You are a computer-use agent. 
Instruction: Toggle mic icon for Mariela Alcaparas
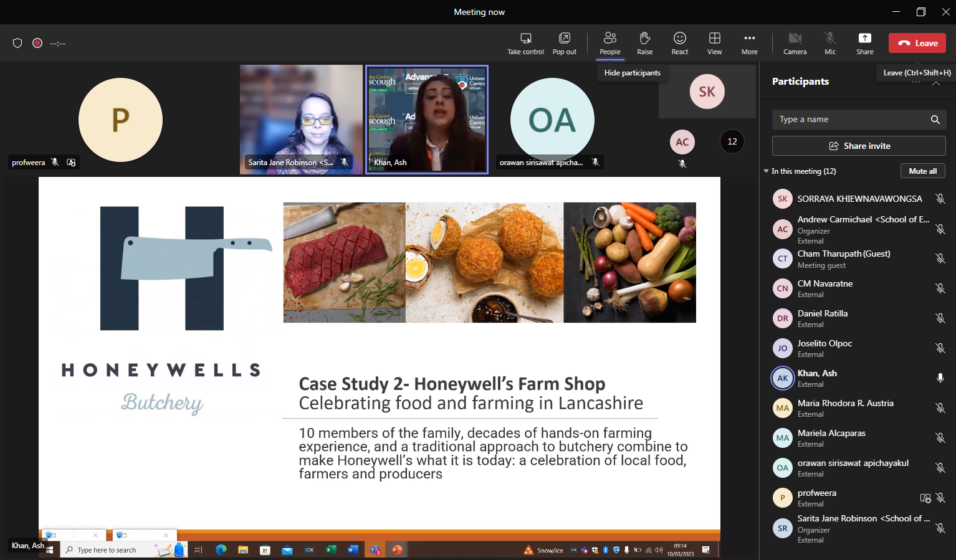point(940,438)
